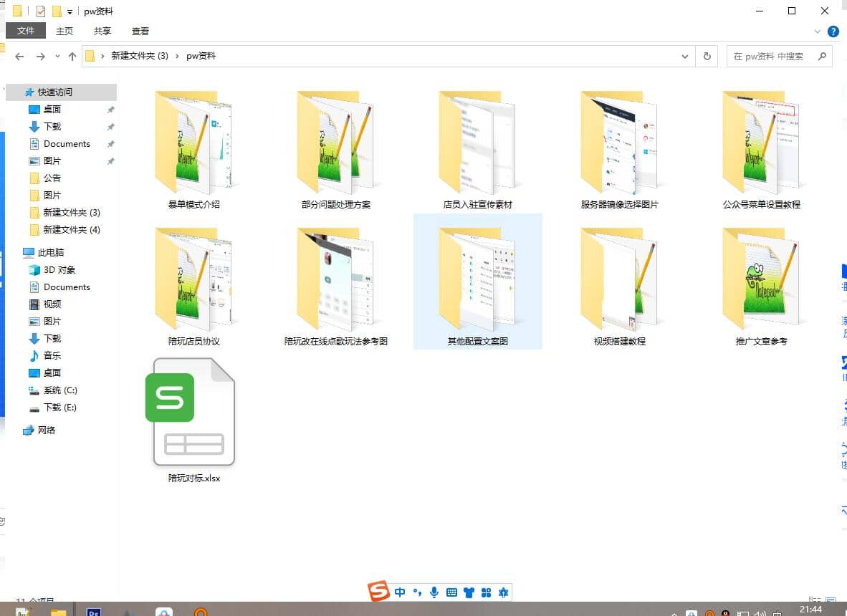This screenshot has width=847, height=616.
Task: Open recent locations dropdown arrow
Action: tap(57, 57)
